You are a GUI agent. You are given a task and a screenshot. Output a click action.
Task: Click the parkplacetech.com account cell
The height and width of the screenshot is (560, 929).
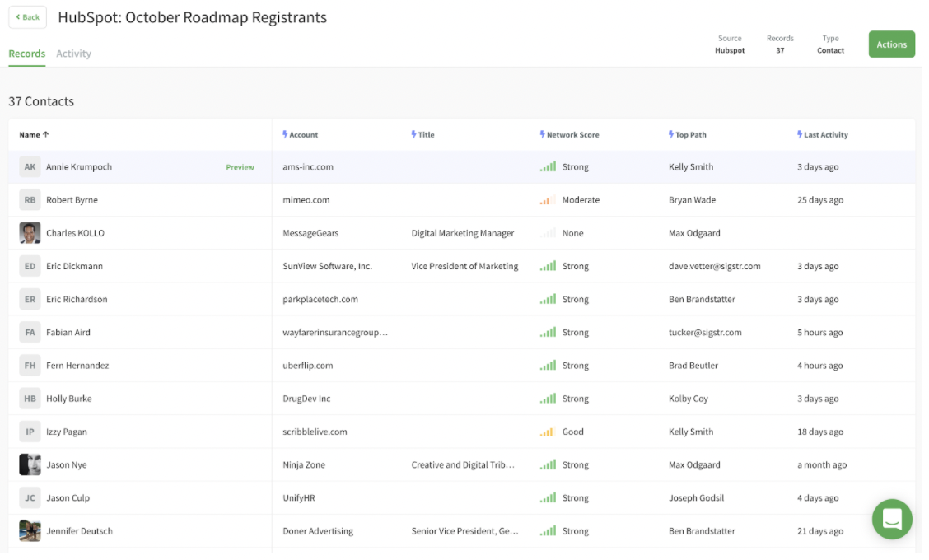320,299
